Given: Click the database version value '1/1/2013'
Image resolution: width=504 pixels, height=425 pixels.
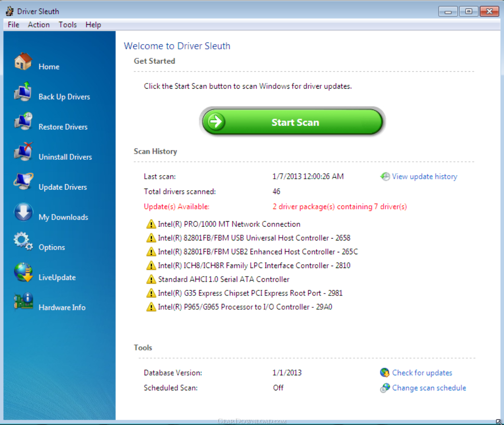Looking at the screenshot, I should pyautogui.click(x=287, y=373).
